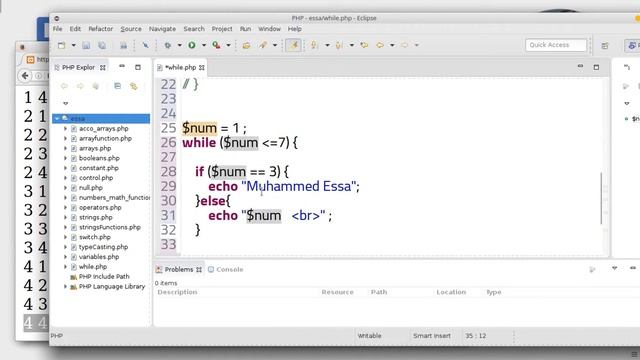Click the green Run button icon
Screen dimensions: 640x360
(192, 45)
